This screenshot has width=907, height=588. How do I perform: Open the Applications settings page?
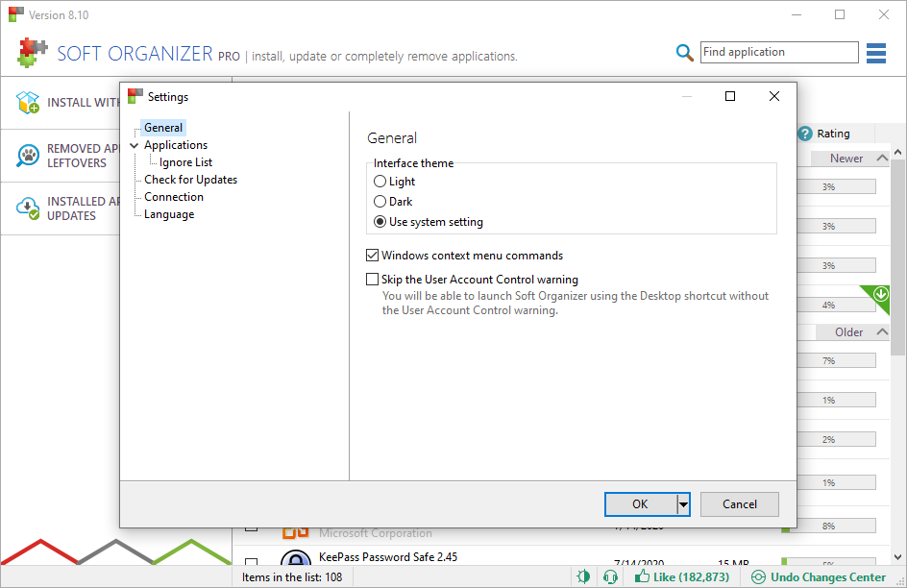tap(176, 145)
